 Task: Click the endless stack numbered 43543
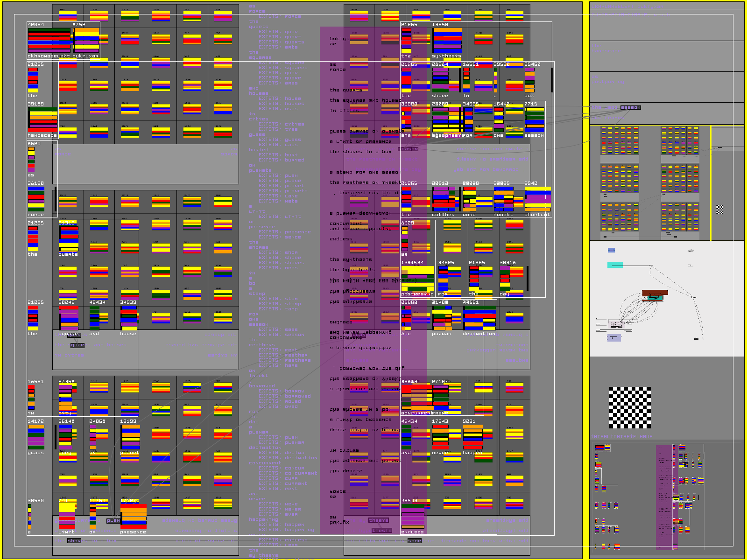[413, 516]
